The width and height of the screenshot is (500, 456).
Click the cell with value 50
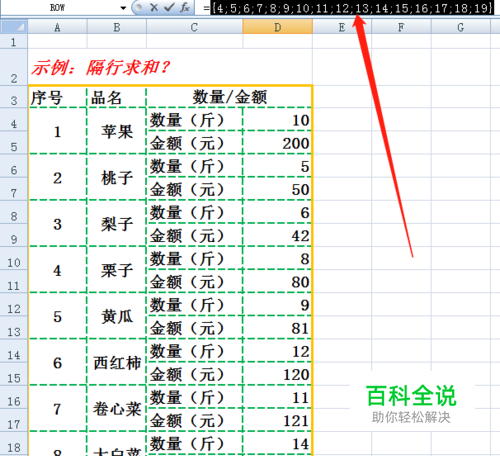click(277, 189)
